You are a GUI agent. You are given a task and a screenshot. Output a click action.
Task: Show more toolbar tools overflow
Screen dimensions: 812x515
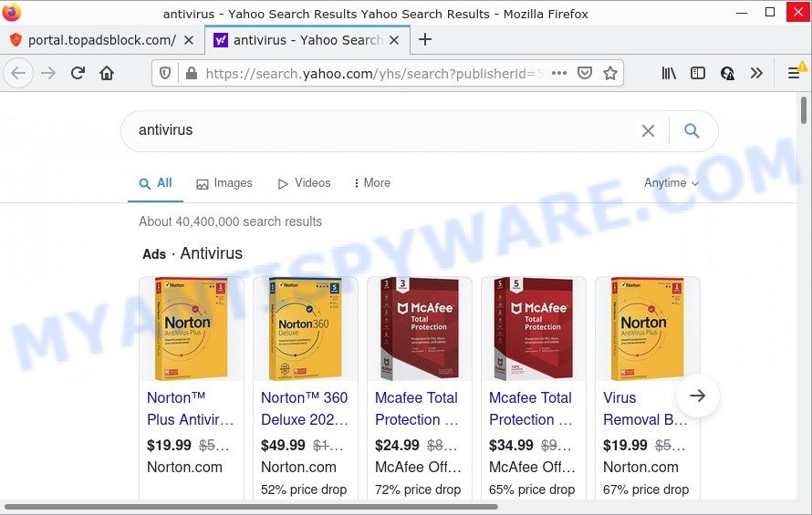756,73
